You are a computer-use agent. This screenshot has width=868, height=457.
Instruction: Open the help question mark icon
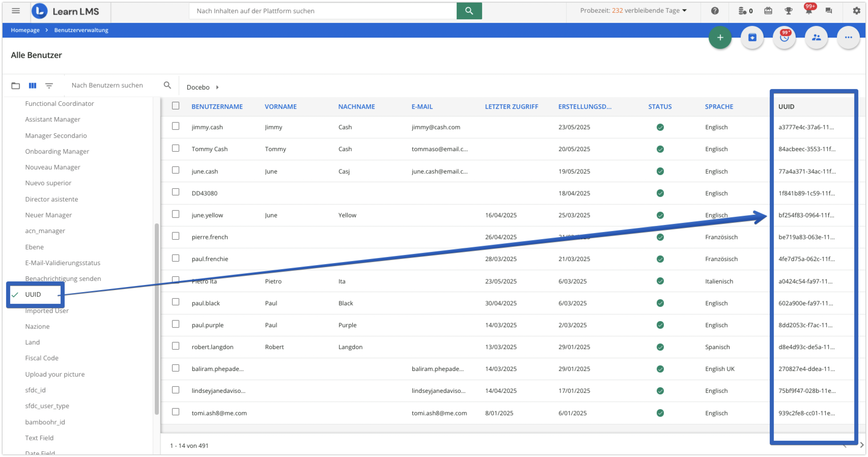click(715, 11)
